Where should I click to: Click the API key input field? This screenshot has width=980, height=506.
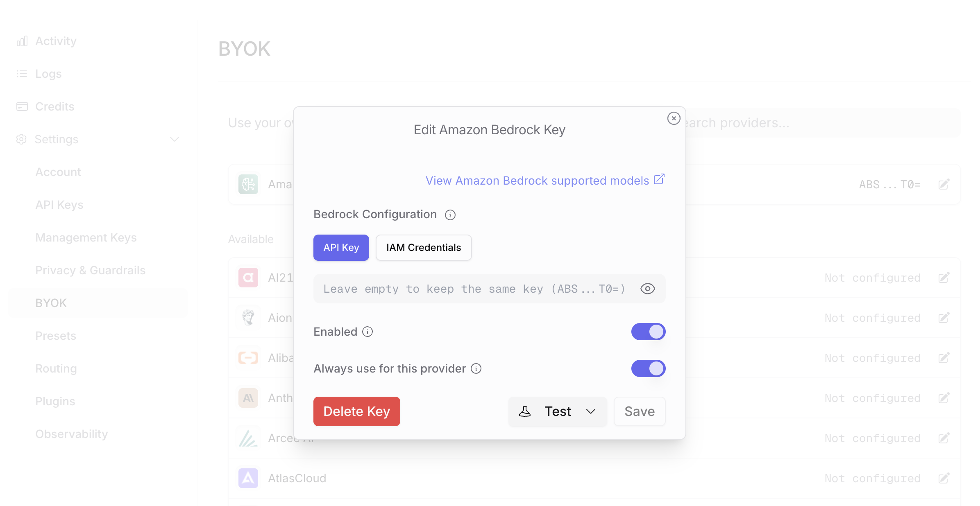click(475, 289)
